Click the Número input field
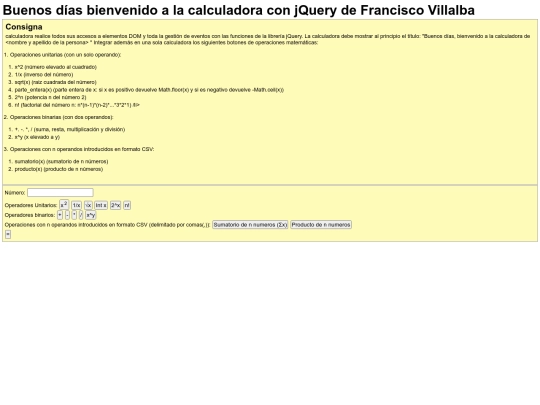540x405 pixels. [x=60, y=193]
